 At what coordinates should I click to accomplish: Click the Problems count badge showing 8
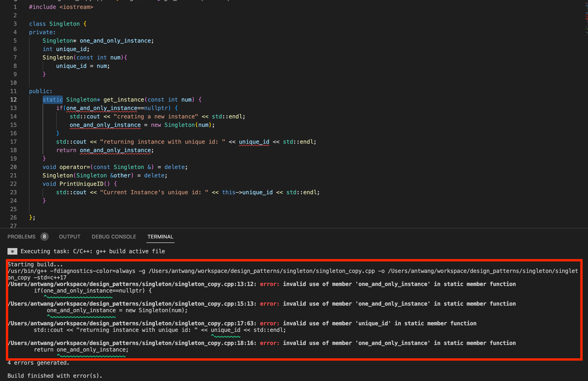pyautogui.click(x=44, y=236)
